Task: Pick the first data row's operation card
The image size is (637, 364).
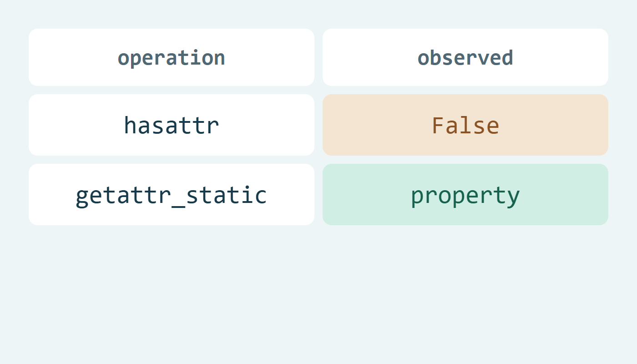Action: (x=172, y=125)
